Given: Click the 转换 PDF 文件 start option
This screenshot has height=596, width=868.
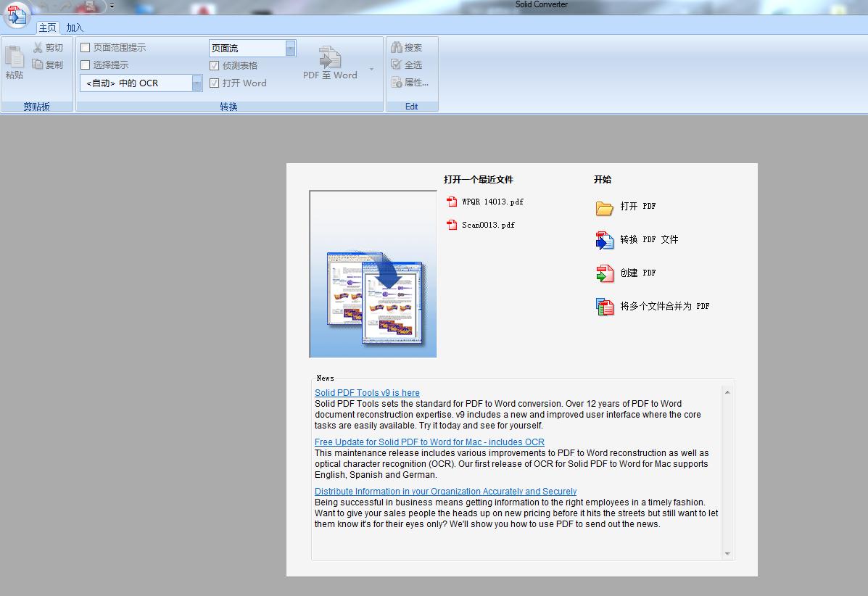Looking at the screenshot, I should click(x=649, y=239).
